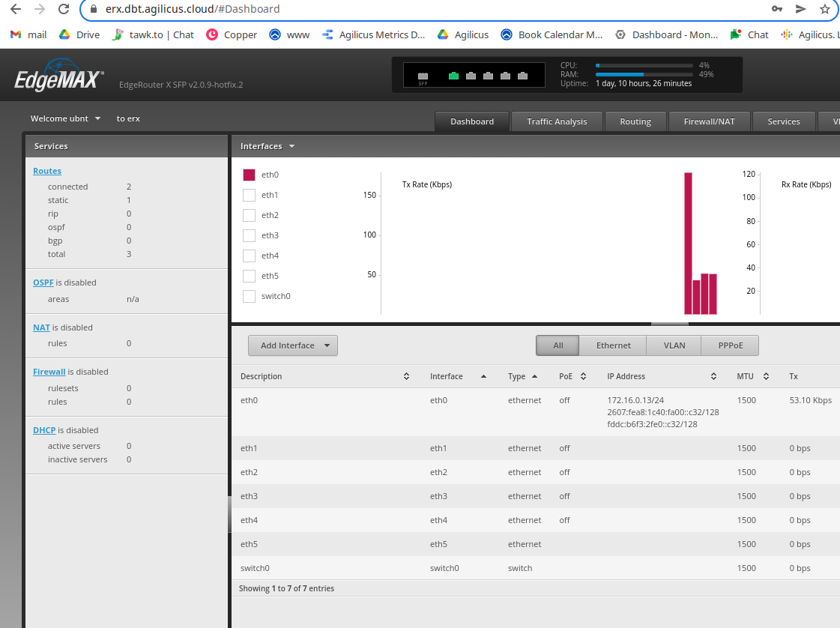
Task: Open the Gmail mail bookmark
Action: click(28, 34)
